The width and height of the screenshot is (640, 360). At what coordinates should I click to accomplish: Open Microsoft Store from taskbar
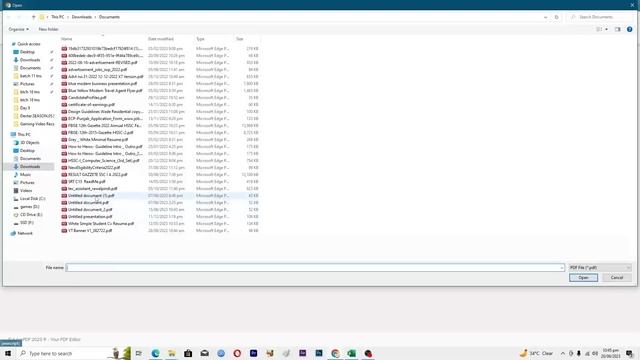pos(188,353)
